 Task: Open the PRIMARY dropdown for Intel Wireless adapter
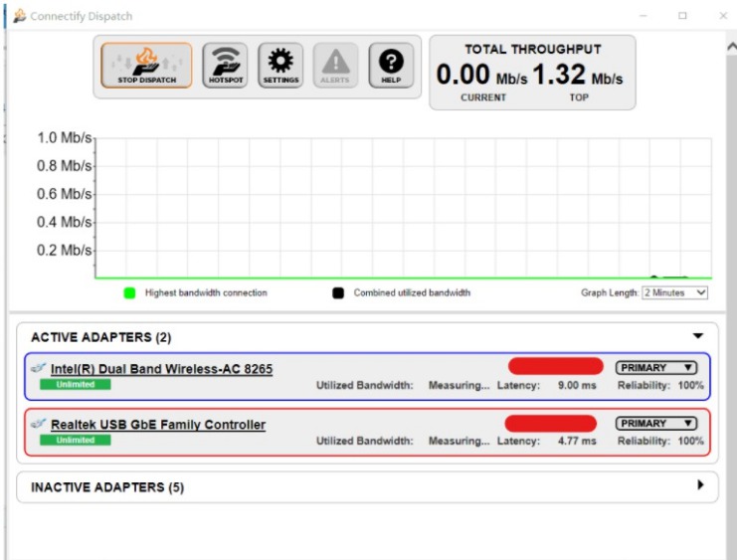[656, 368]
